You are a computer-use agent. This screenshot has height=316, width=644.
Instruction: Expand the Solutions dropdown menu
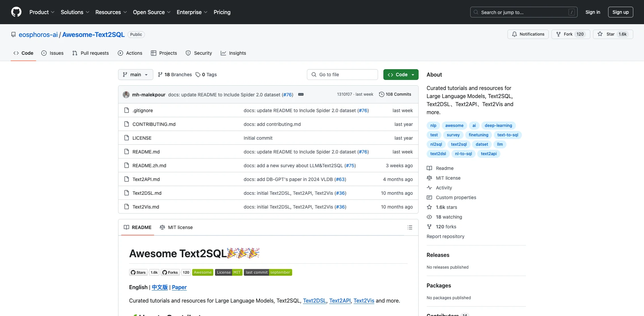(75, 12)
